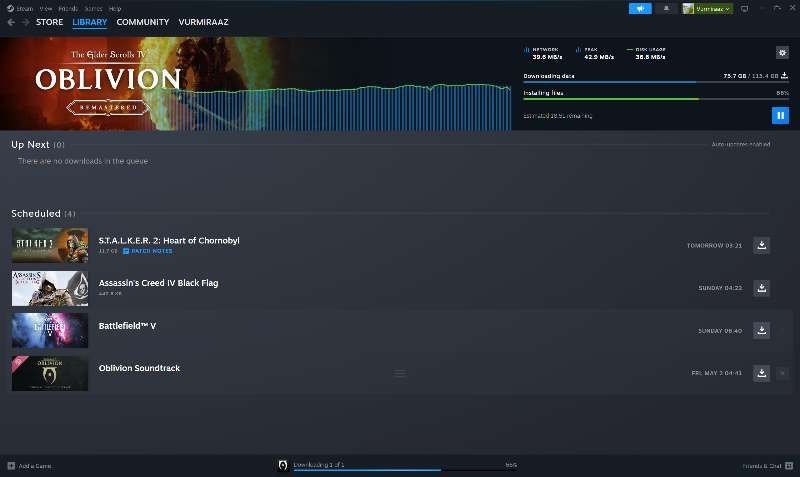
Task: Open S.T.A.L.K.E.R. 2 thumbnail
Action: pos(50,245)
